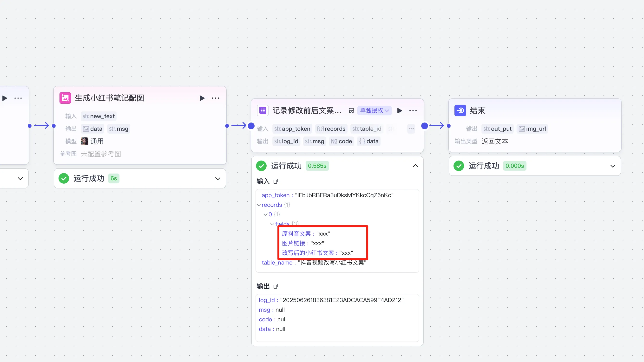Copy the 输入 JSON content
The image size is (644, 362).
tap(276, 181)
